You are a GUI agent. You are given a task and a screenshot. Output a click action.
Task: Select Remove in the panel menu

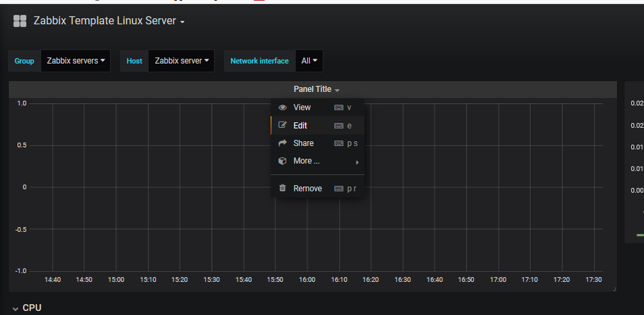click(x=317, y=189)
